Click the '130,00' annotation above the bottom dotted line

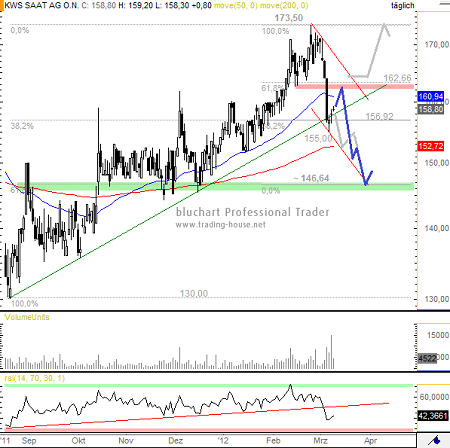click(x=194, y=293)
